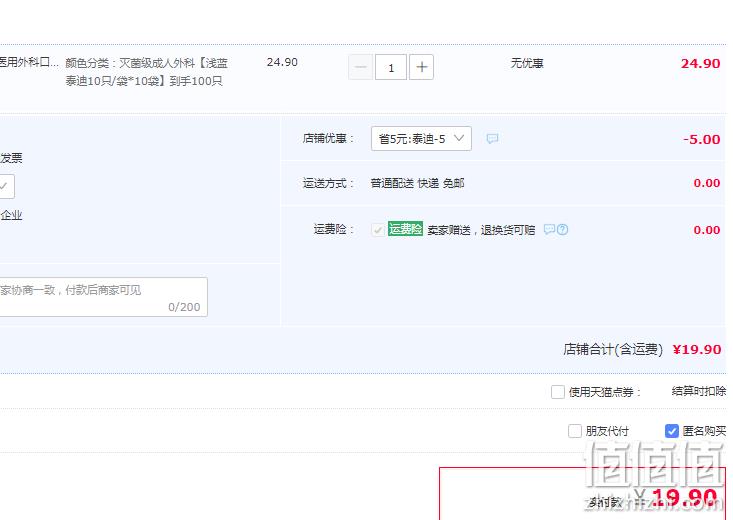Click the question mark help icon in the 运费险 row
The image size is (733, 520).
562,229
